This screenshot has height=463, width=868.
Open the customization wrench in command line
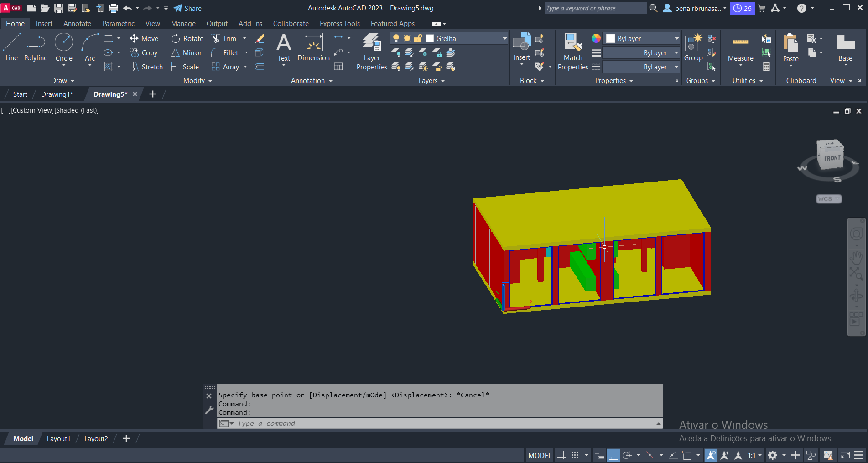[209, 410]
